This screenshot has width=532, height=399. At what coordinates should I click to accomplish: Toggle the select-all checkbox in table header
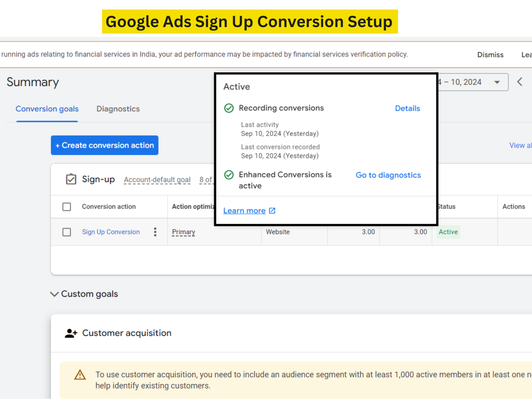[67, 207]
